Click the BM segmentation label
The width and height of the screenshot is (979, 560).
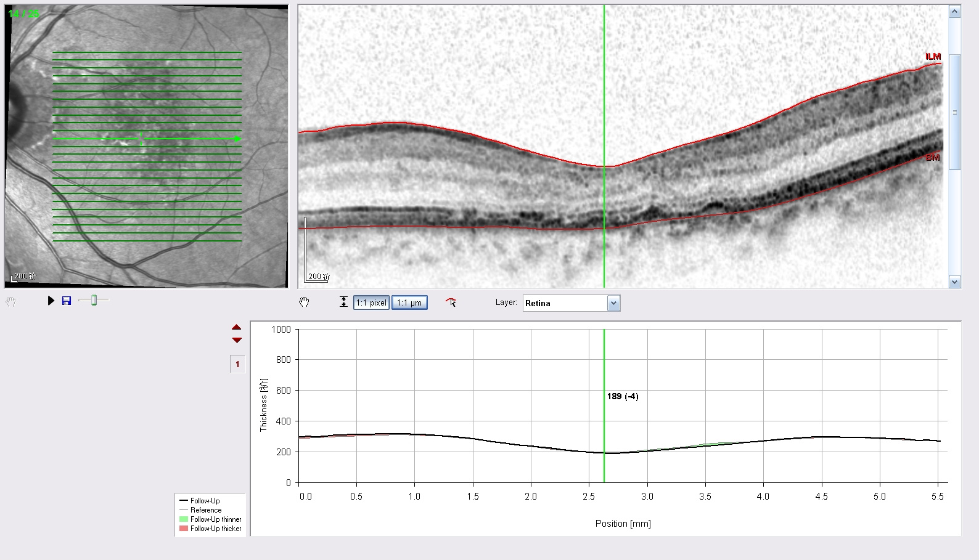click(x=933, y=158)
